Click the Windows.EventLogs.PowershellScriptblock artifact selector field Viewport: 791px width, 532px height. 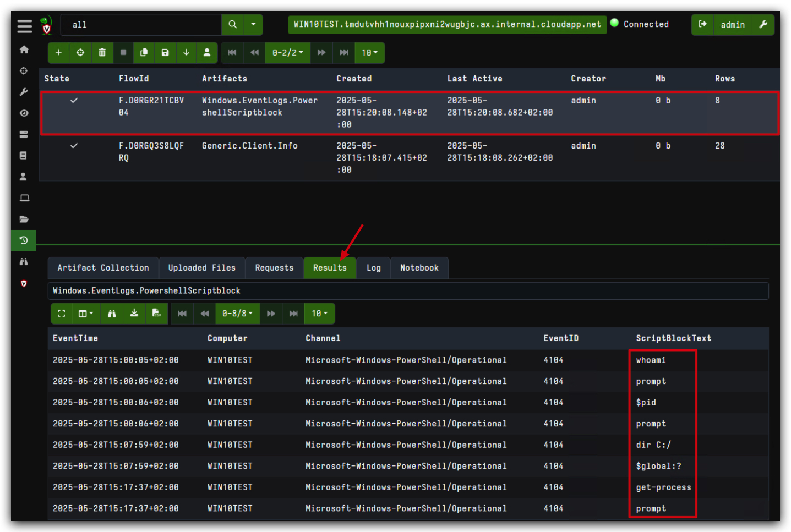pos(408,291)
